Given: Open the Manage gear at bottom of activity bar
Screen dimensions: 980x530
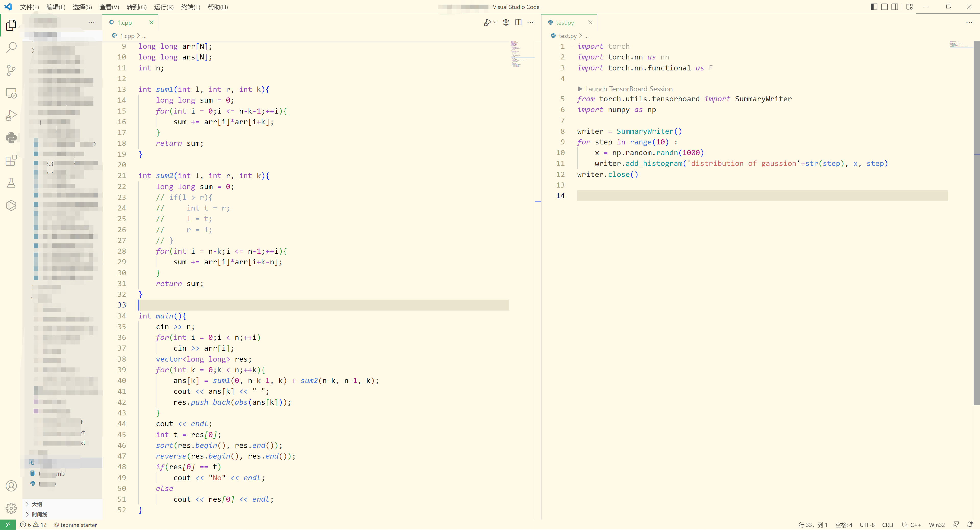Looking at the screenshot, I should pos(11,508).
